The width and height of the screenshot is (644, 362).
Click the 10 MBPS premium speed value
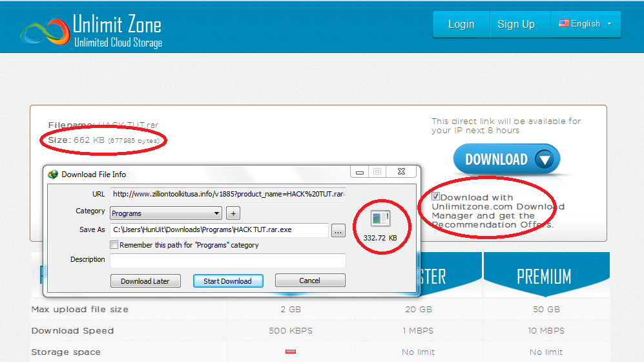(546, 331)
